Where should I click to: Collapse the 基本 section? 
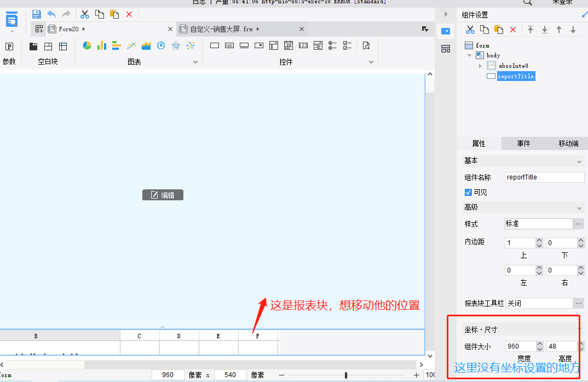[579, 162]
